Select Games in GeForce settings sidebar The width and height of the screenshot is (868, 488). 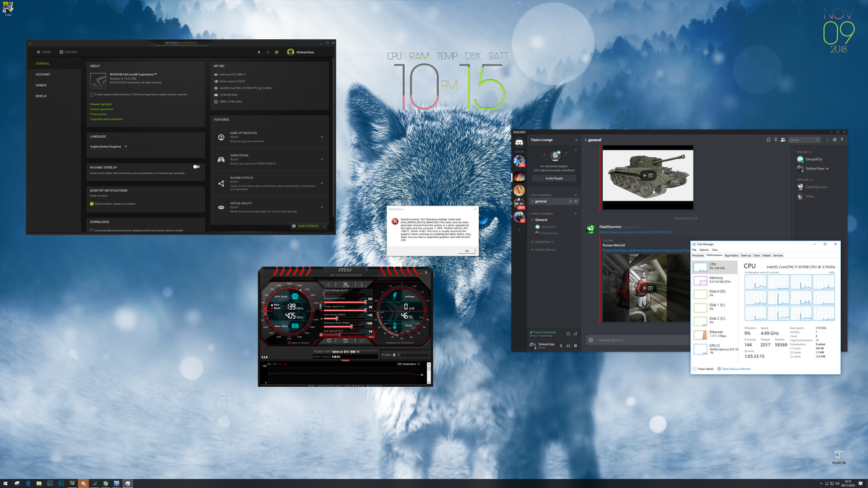tap(41, 85)
